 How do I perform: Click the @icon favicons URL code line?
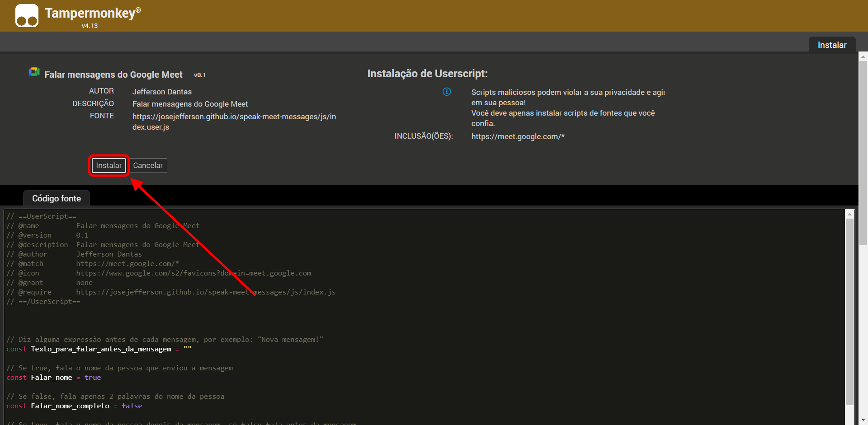[x=159, y=273]
